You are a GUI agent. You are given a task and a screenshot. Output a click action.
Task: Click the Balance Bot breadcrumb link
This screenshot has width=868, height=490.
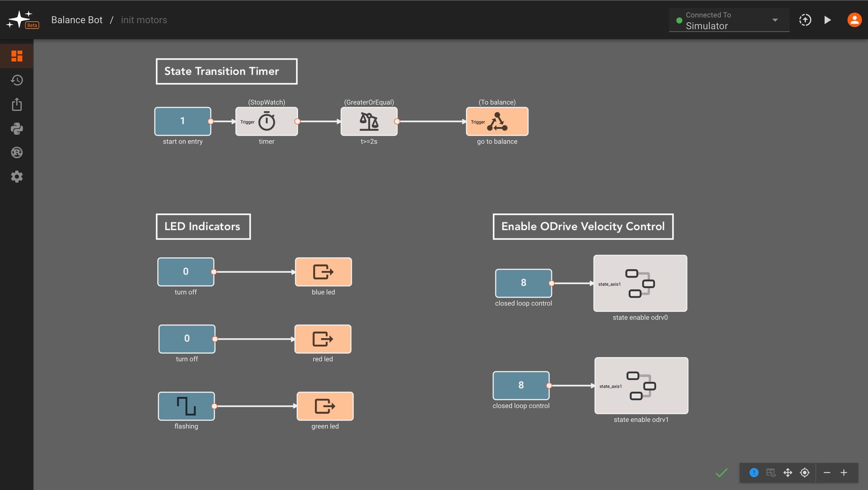point(77,20)
